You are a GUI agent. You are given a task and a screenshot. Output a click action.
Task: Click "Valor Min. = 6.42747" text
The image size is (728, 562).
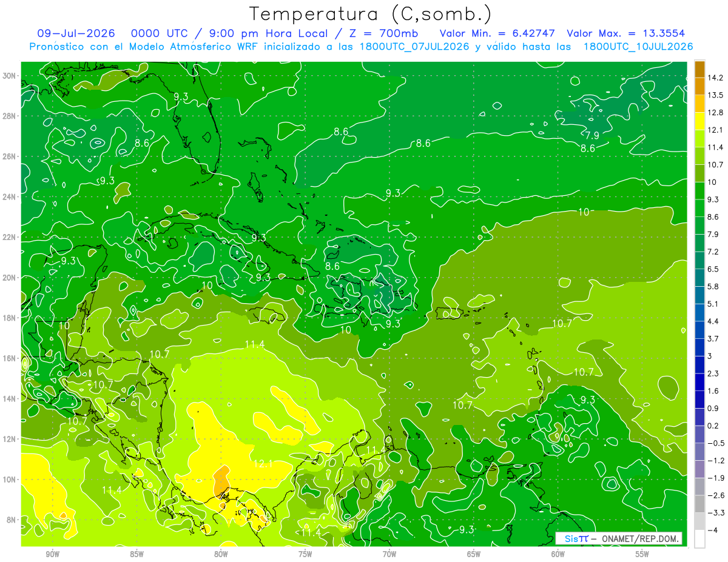pos(498,33)
